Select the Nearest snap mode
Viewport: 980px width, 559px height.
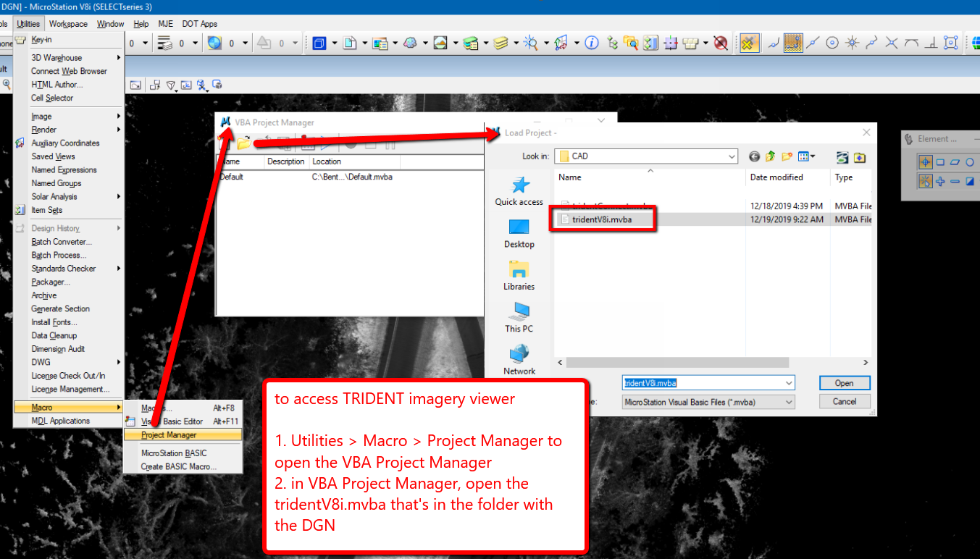pyautogui.click(x=774, y=43)
